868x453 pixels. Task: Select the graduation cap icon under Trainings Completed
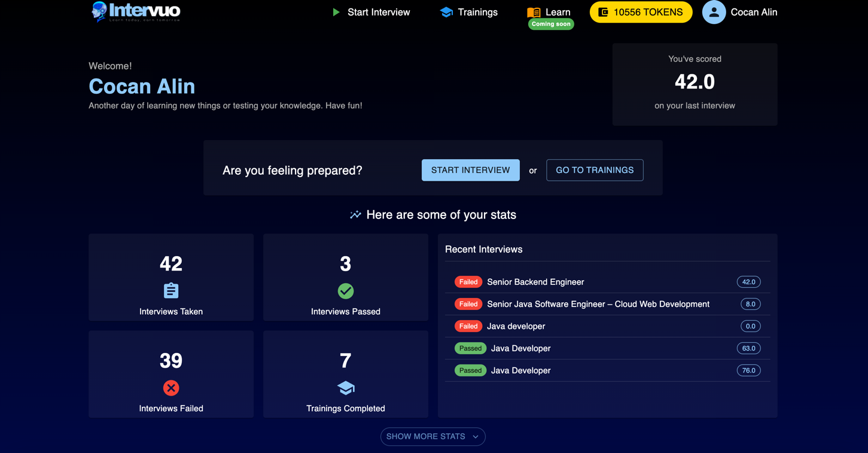[345, 388]
